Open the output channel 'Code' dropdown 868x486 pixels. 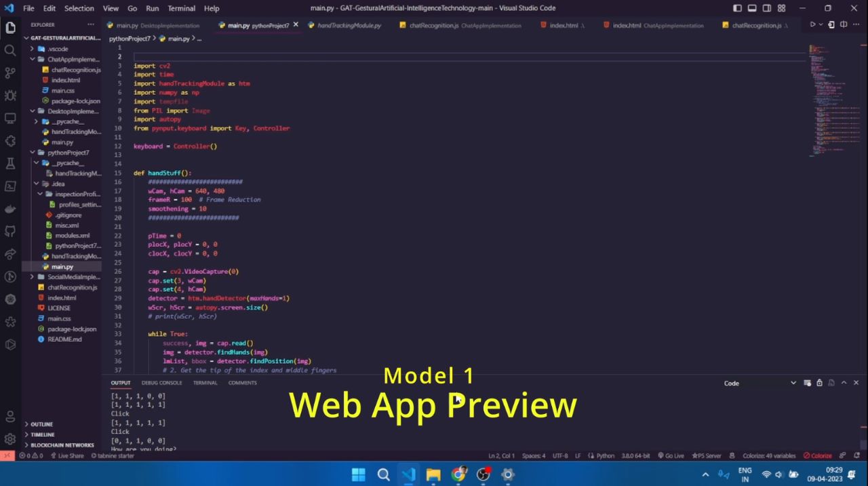(x=759, y=383)
